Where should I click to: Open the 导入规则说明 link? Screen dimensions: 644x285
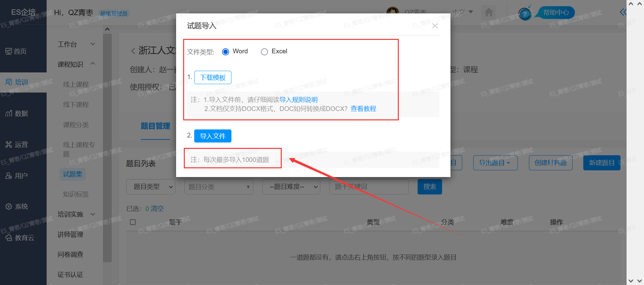click(299, 100)
